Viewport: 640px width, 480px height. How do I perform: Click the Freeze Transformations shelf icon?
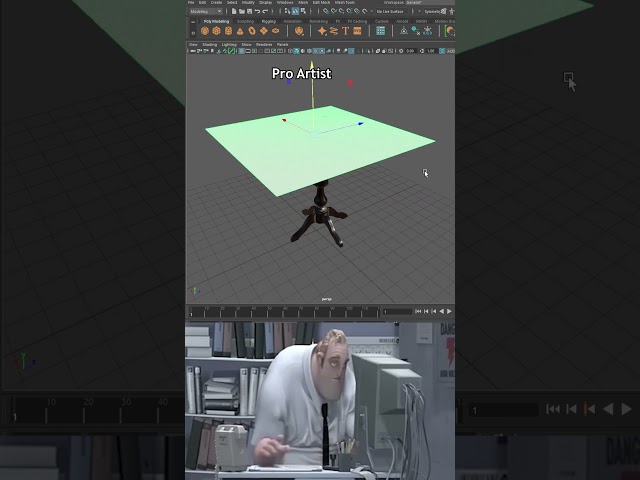pyautogui.click(x=427, y=31)
